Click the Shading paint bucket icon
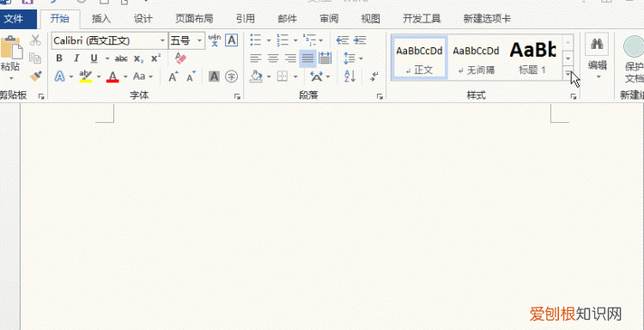The width and height of the screenshot is (644, 330). (x=256, y=76)
